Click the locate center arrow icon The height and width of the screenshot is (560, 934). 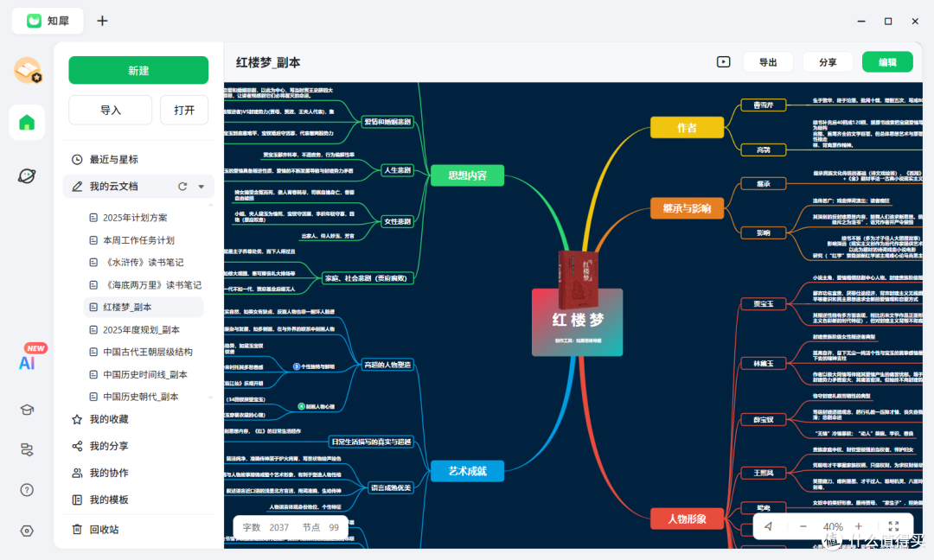pyautogui.click(x=769, y=526)
